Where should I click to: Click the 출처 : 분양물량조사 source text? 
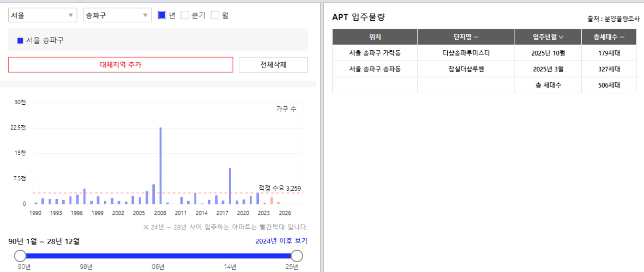click(x=613, y=19)
